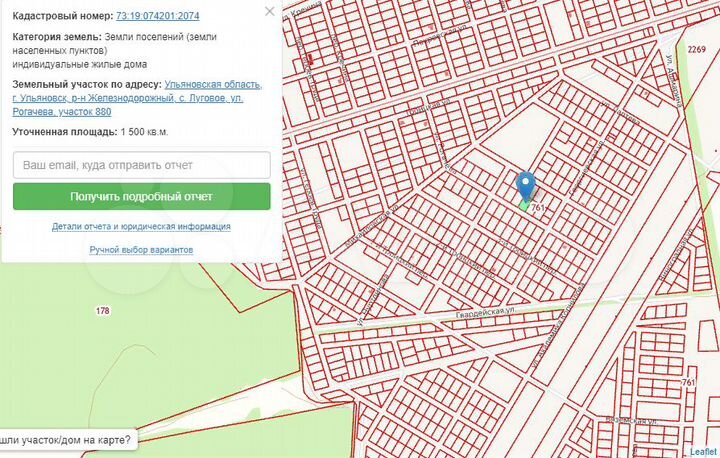
Task: Click the 761 label beside the marker
Action: click(539, 208)
